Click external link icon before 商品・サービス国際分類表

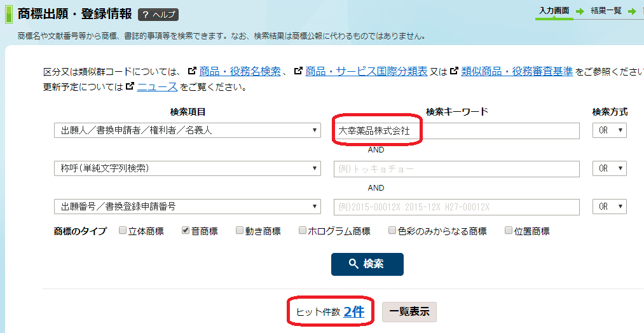click(x=299, y=71)
